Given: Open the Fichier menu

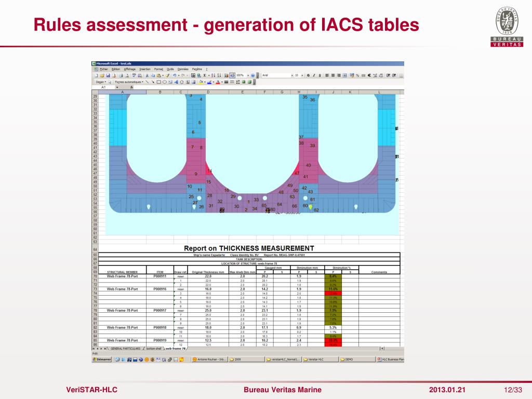Looking at the screenshot, I should click(x=104, y=69).
